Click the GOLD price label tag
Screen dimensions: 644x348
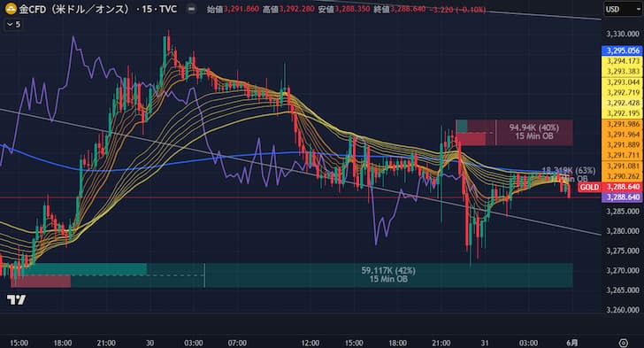(589, 187)
